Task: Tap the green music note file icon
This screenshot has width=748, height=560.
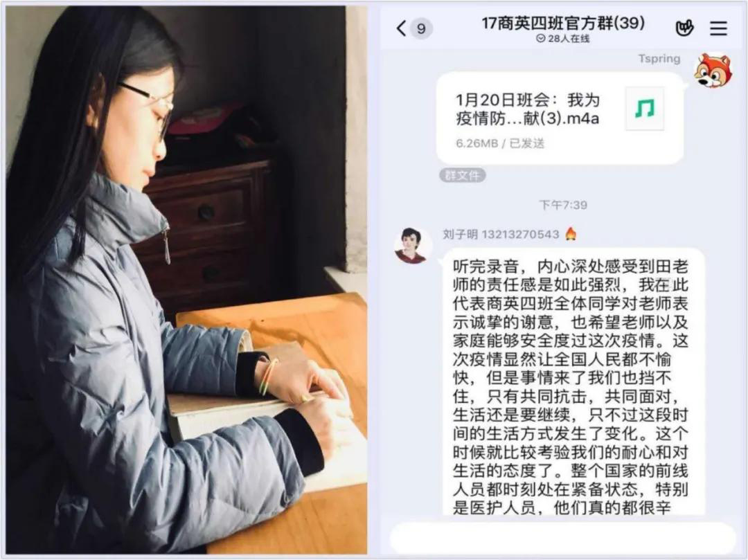Action: [645, 109]
